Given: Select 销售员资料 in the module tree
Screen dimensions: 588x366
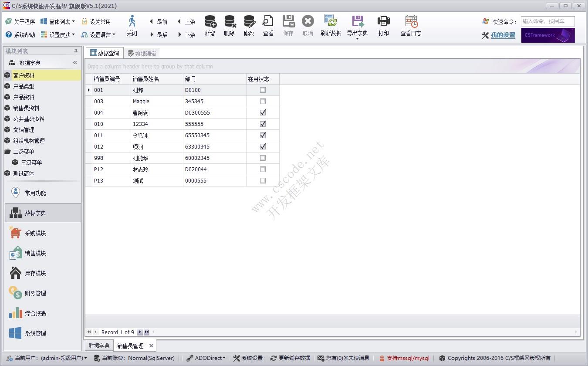Looking at the screenshot, I should tap(26, 108).
